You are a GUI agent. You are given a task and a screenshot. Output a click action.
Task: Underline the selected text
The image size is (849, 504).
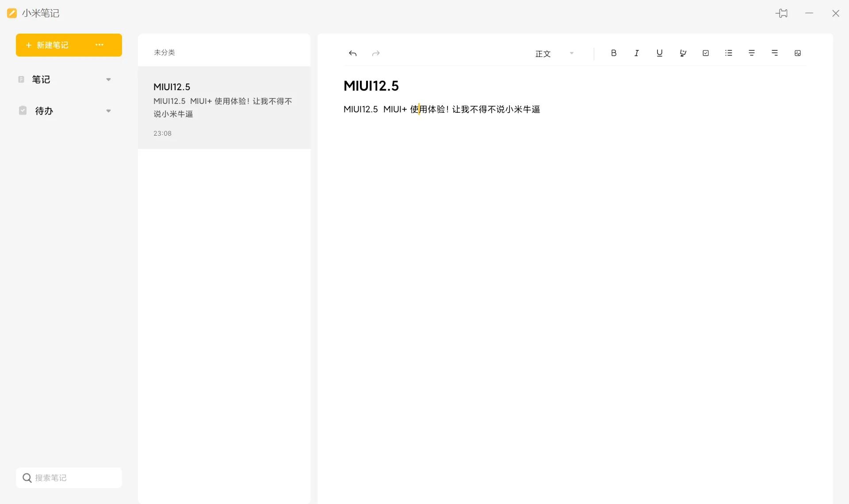(x=659, y=53)
